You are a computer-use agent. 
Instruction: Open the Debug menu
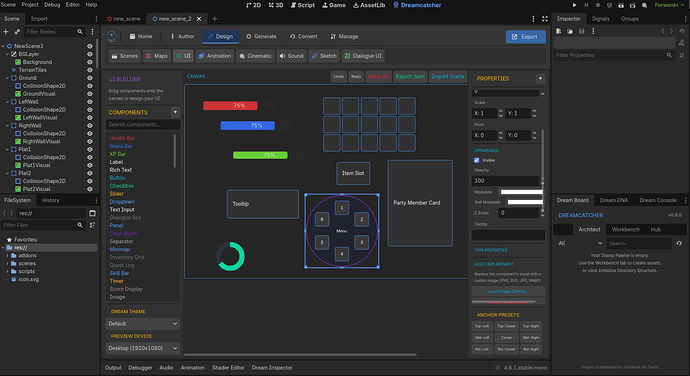point(52,5)
